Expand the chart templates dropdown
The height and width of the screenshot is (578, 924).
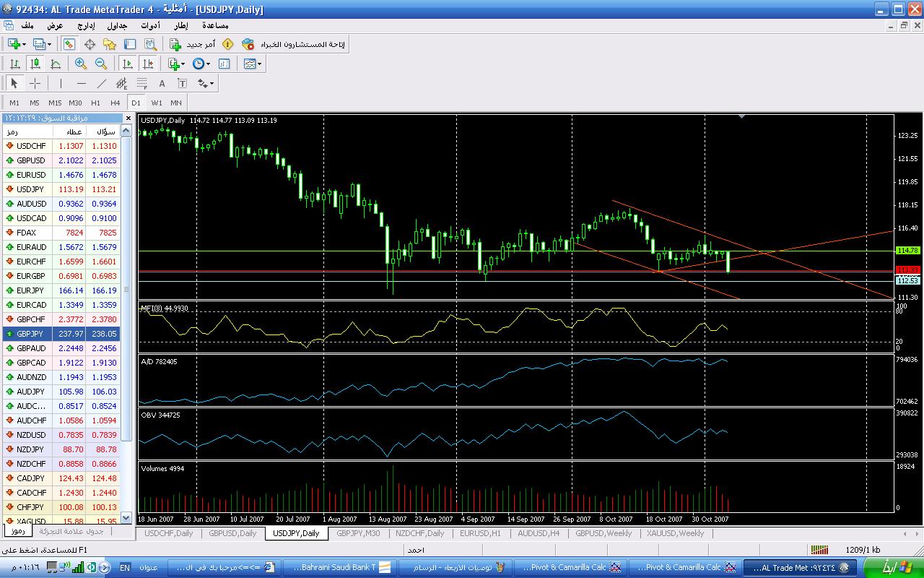(x=253, y=64)
